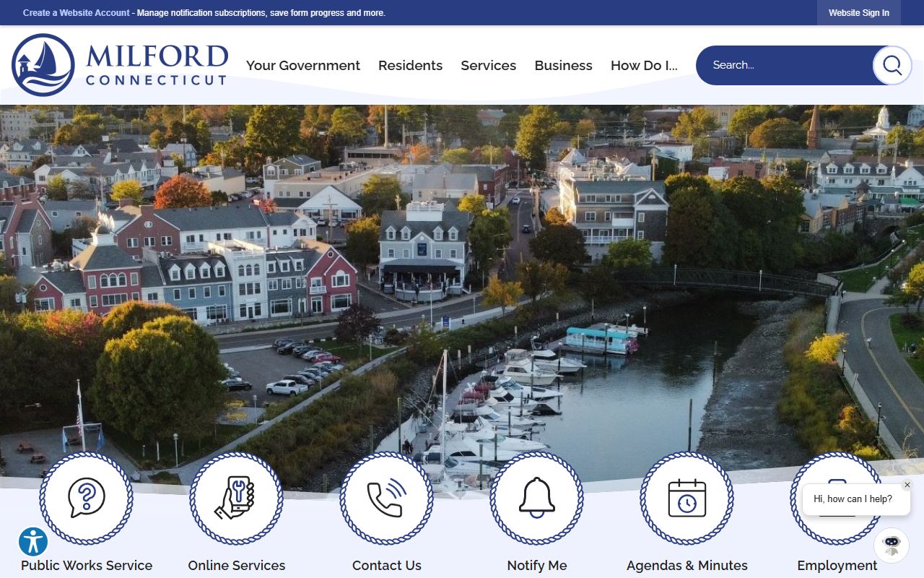924x578 pixels.
Task: Open the chatbot robot icon
Action: tap(892, 545)
